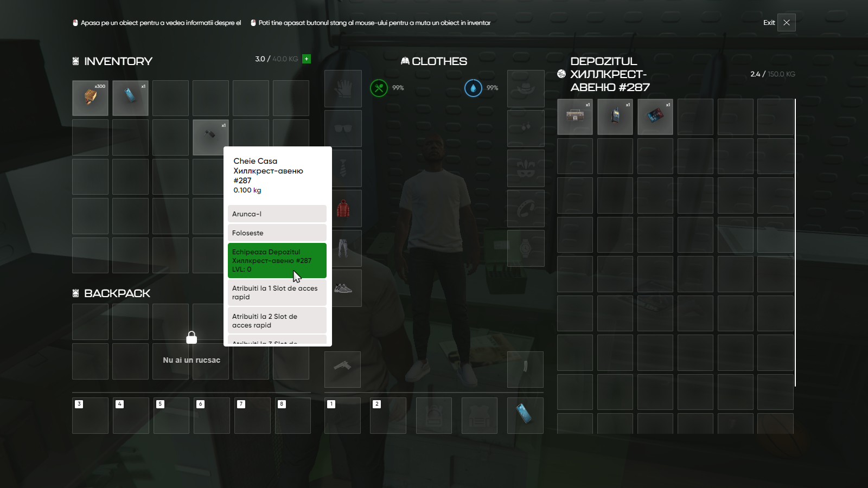
Task: Pick the walkie-talkie radio in the depot
Action: pos(615,117)
